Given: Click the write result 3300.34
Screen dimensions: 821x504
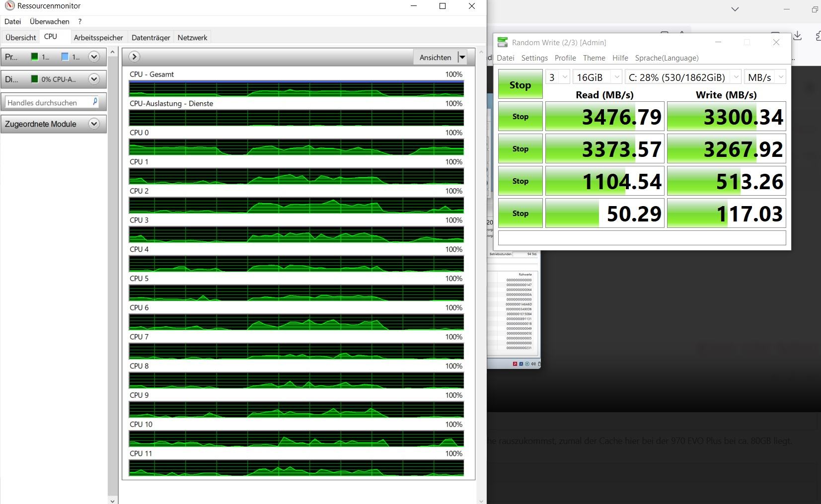Looking at the screenshot, I should coord(726,116).
